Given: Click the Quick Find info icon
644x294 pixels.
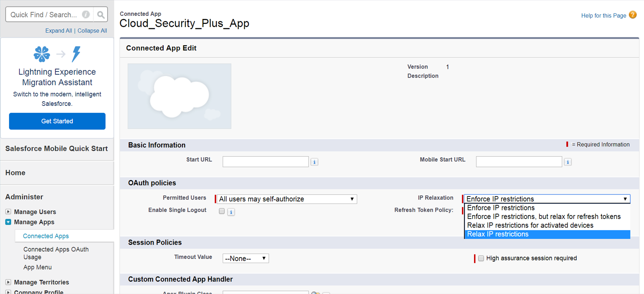Looking at the screenshot, I should (x=86, y=14).
